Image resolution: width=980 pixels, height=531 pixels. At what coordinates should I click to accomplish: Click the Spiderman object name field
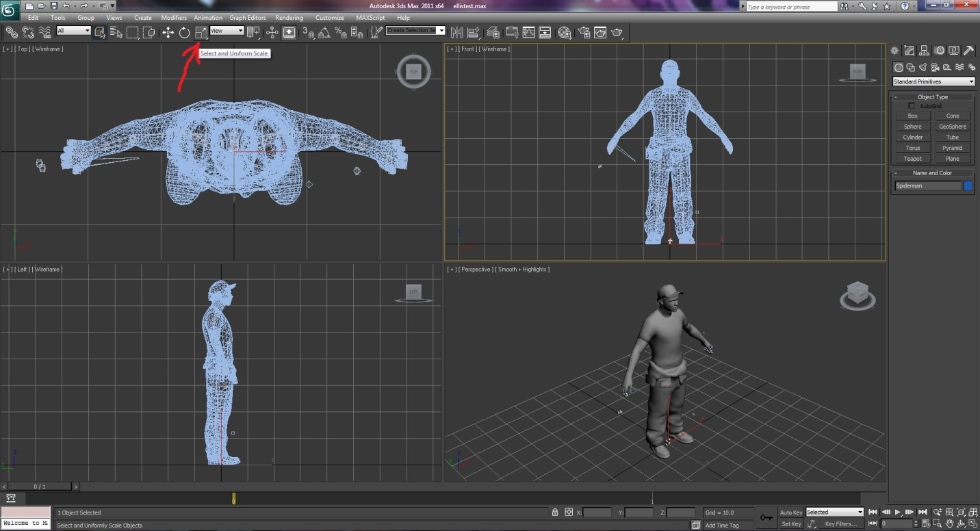click(928, 185)
